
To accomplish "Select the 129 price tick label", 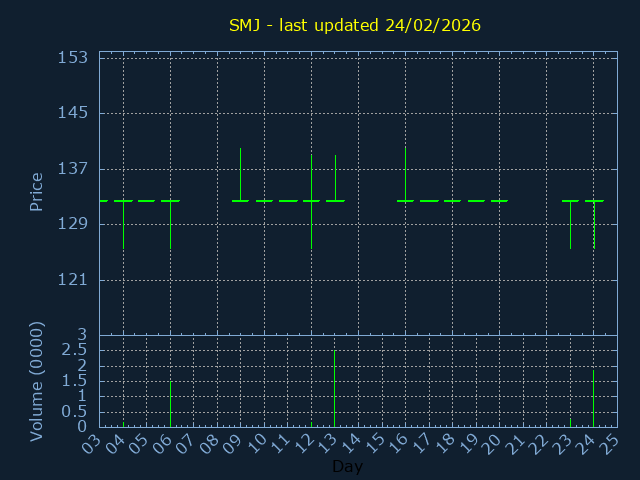I will [74, 224].
